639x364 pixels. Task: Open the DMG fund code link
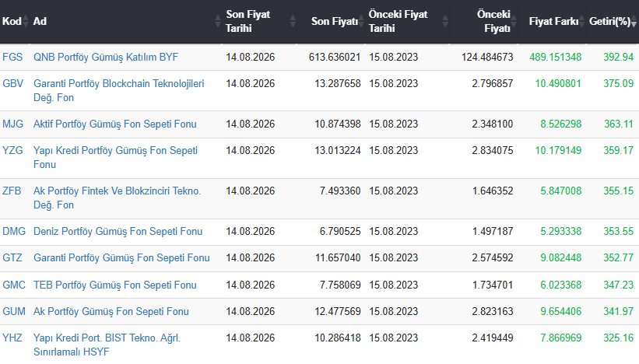coord(14,231)
